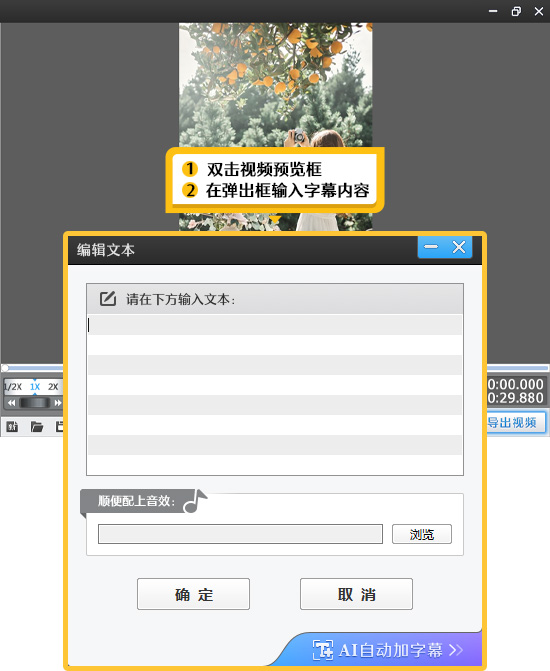The width and height of the screenshot is (550, 671).
Task: Close the 编辑文本 dialog
Action: pyautogui.click(x=459, y=247)
